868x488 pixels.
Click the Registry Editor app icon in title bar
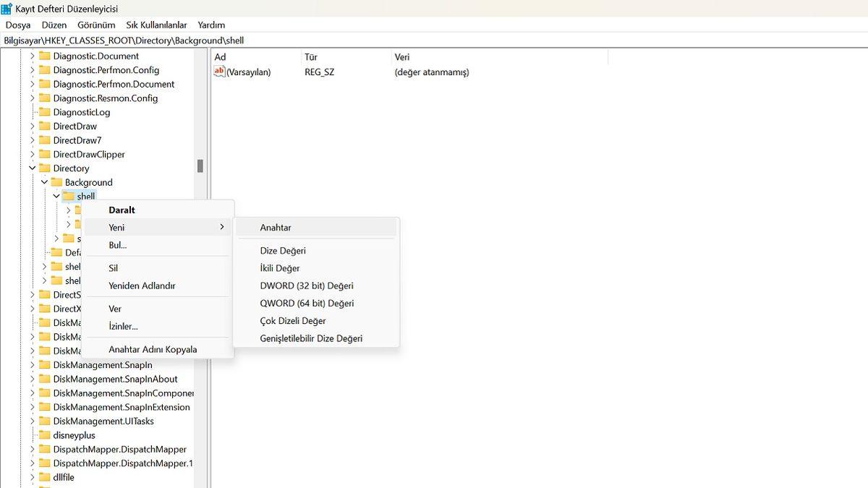[7, 9]
